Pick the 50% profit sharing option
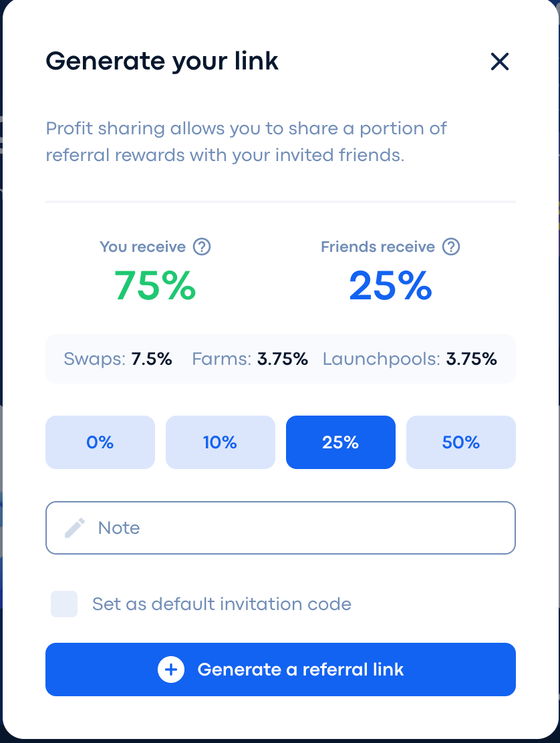 click(461, 442)
